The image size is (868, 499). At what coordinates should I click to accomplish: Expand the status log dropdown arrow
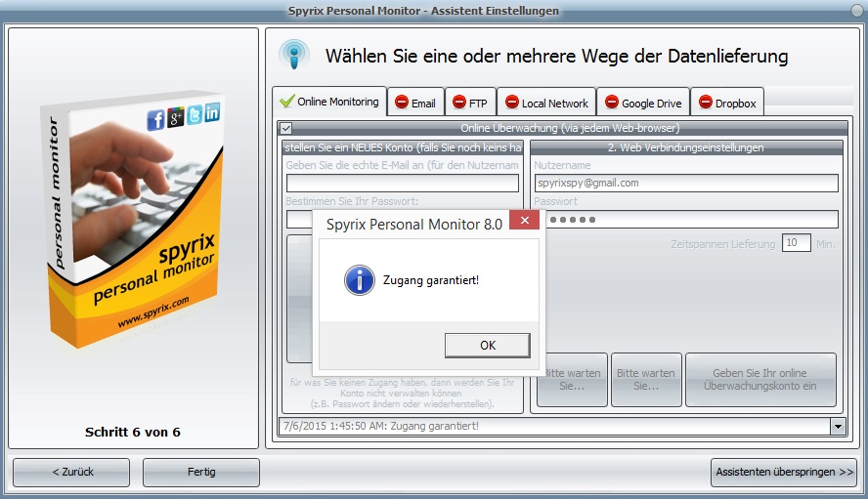(838, 427)
